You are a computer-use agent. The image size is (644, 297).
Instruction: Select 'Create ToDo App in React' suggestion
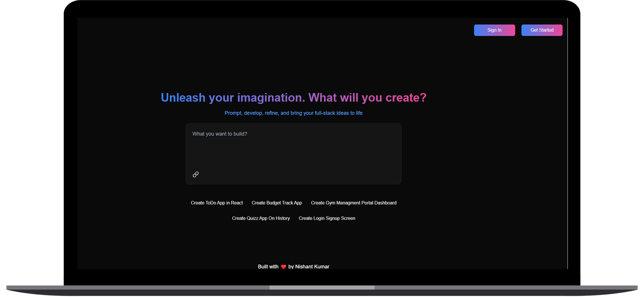point(217,203)
